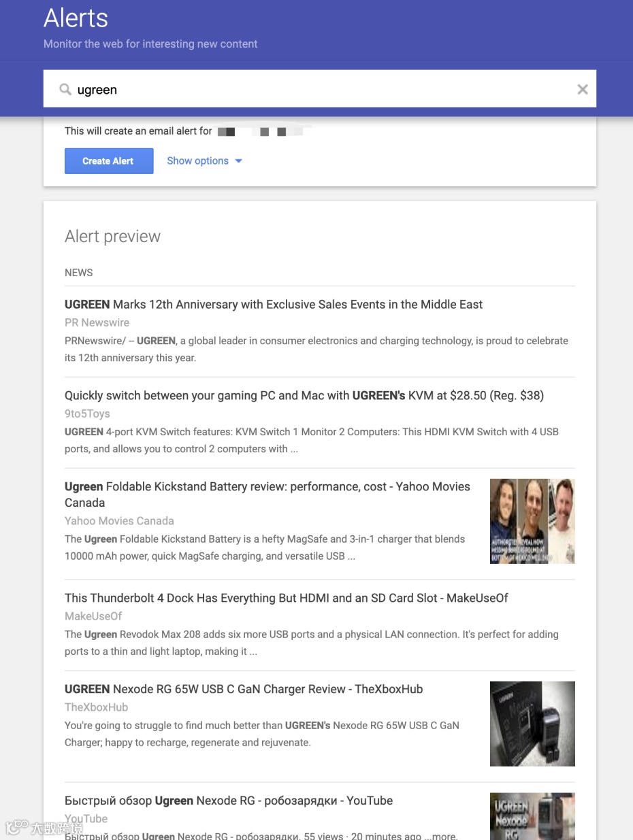
Task: Open the UGREEN Nexode RG 65W Charger review
Action: pos(244,689)
